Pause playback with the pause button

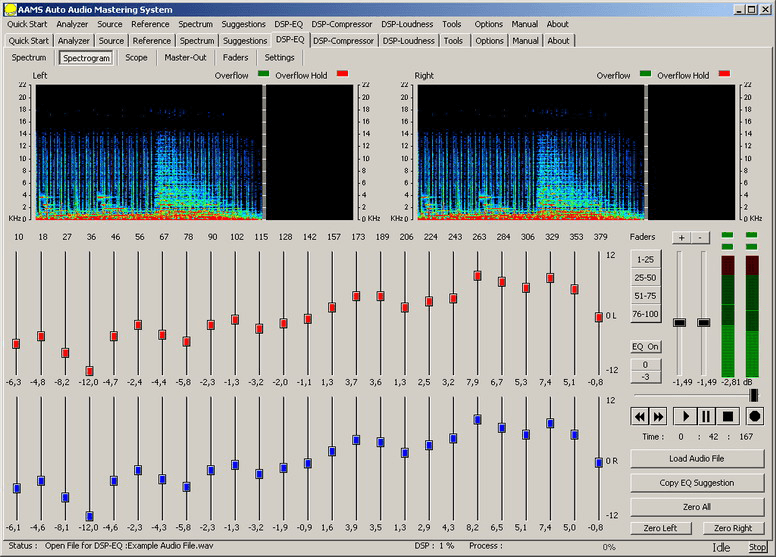(706, 416)
